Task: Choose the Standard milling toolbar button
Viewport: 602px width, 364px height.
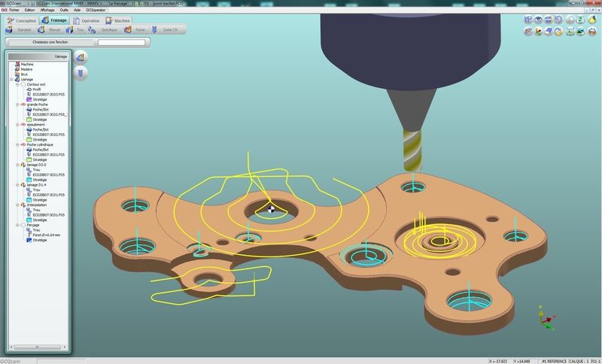Action: 19,29
